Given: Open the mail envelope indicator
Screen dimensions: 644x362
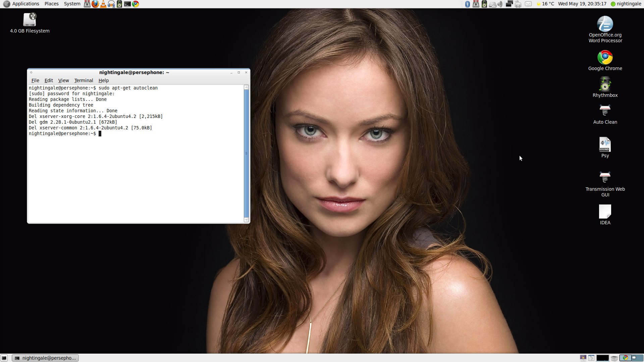Looking at the screenshot, I should 528,4.
